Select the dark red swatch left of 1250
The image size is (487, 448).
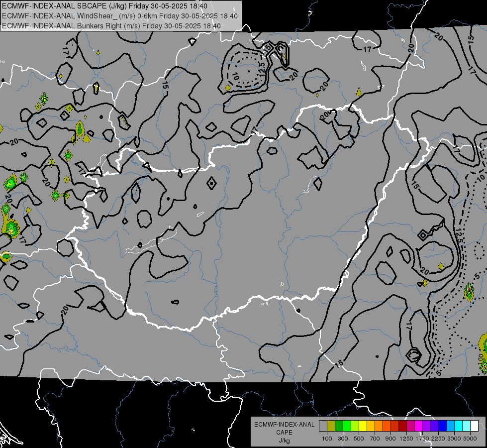tap(403, 426)
